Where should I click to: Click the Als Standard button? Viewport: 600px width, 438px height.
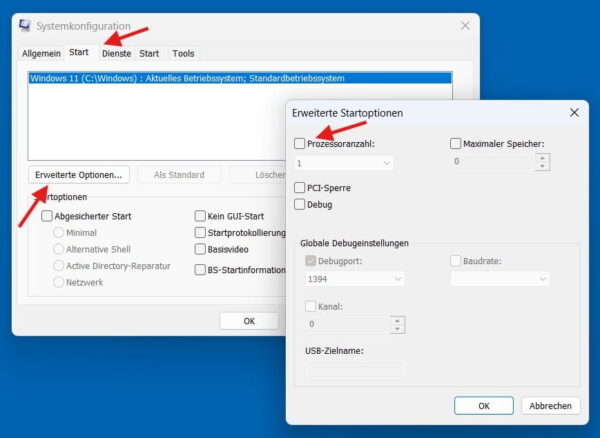tap(179, 175)
